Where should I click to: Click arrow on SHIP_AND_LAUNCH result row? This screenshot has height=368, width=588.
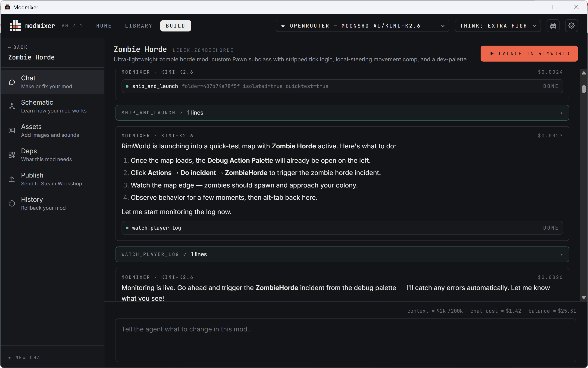[x=562, y=113]
